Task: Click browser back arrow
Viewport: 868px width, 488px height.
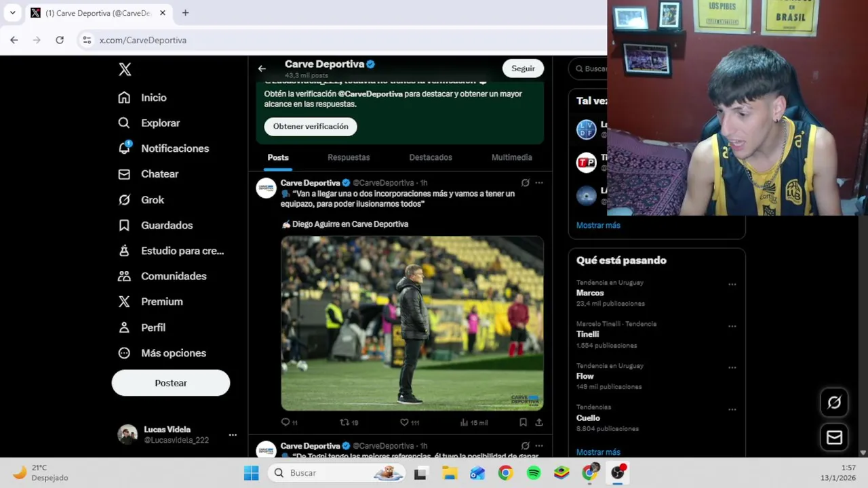Action: tap(14, 40)
